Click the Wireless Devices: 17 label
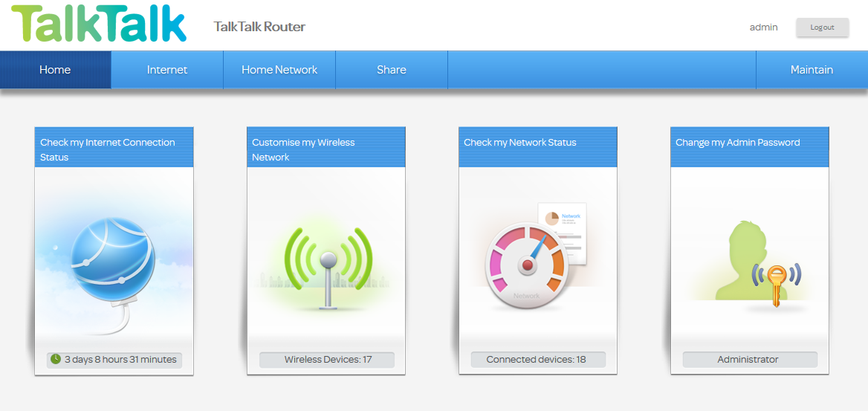 coord(328,360)
